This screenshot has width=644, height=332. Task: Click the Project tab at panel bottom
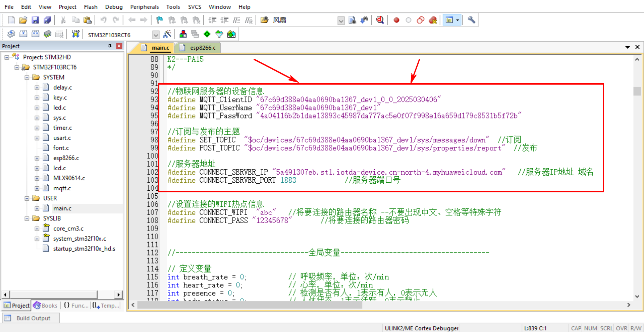(16, 305)
